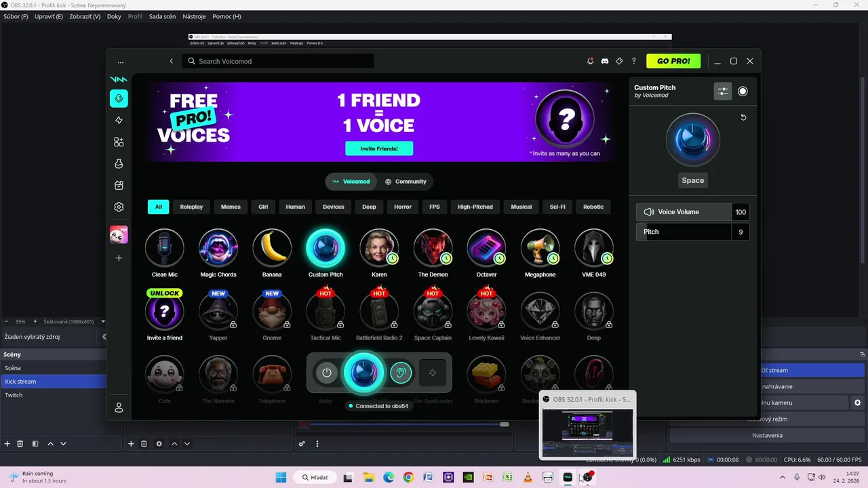
Task: Move OBS scene up with chevron
Action: 50,444
